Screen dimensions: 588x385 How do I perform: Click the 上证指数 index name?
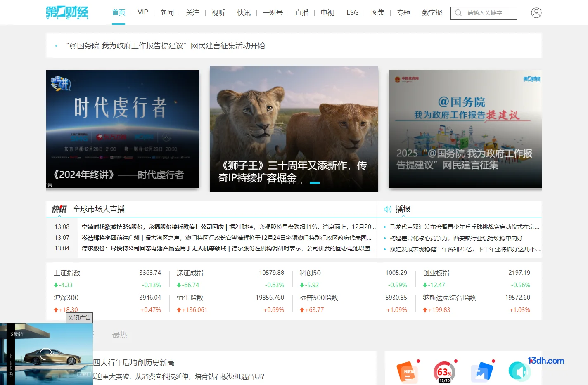[67, 273]
